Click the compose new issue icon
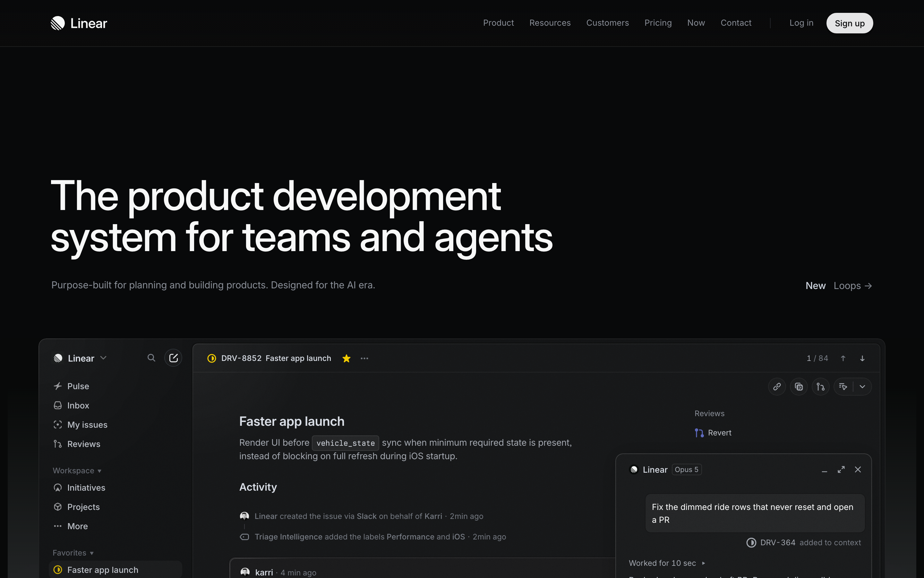Image resolution: width=924 pixels, height=578 pixels. pos(173,358)
